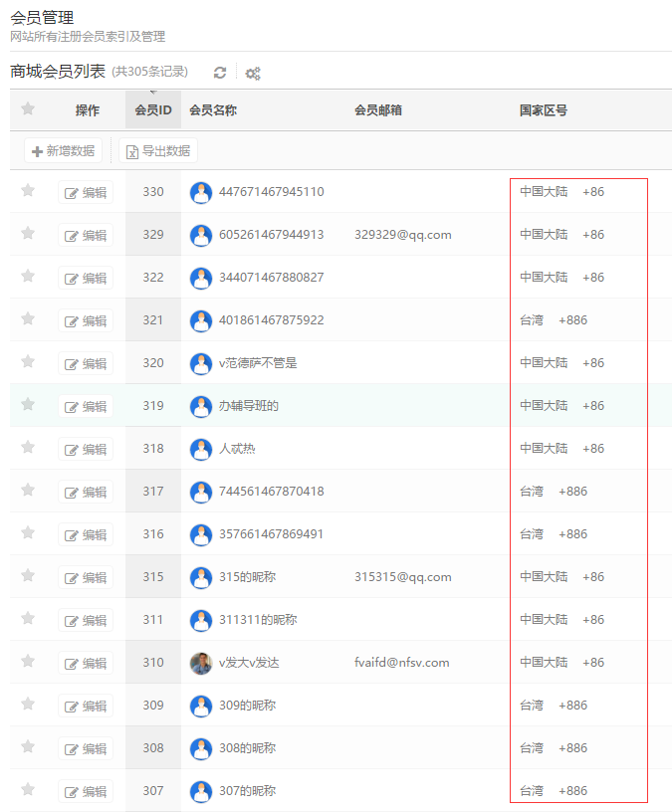Toggle the star for member ID 321
Viewport: 672px width, 812px height.
(x=28, y=319)
